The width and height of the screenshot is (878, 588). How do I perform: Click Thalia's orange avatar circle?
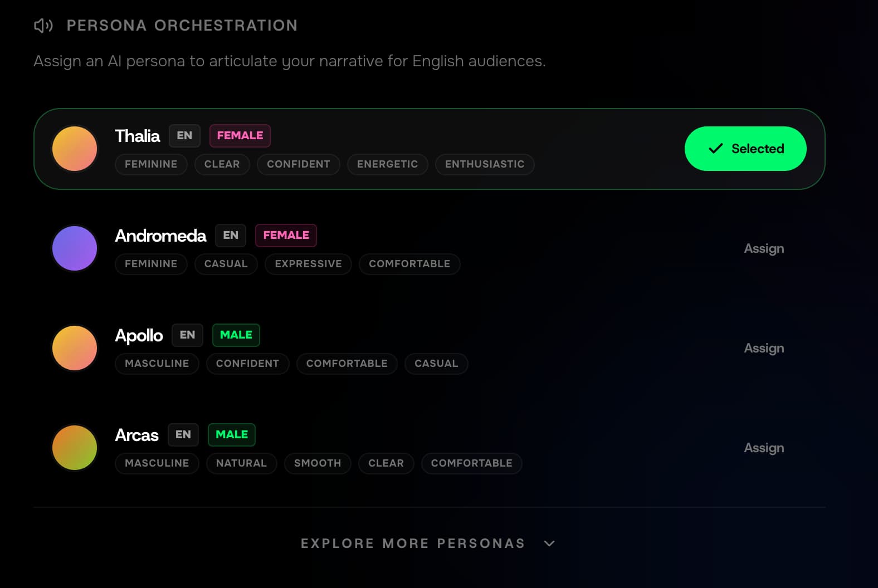[74, 149]
